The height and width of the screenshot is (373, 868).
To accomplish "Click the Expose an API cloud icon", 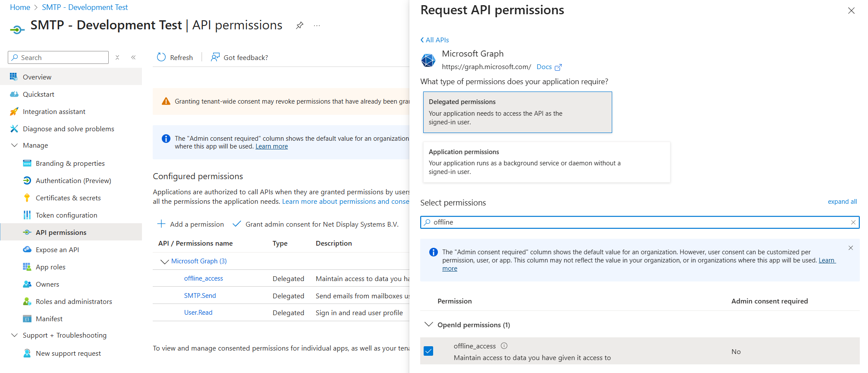I will (27, 250).
